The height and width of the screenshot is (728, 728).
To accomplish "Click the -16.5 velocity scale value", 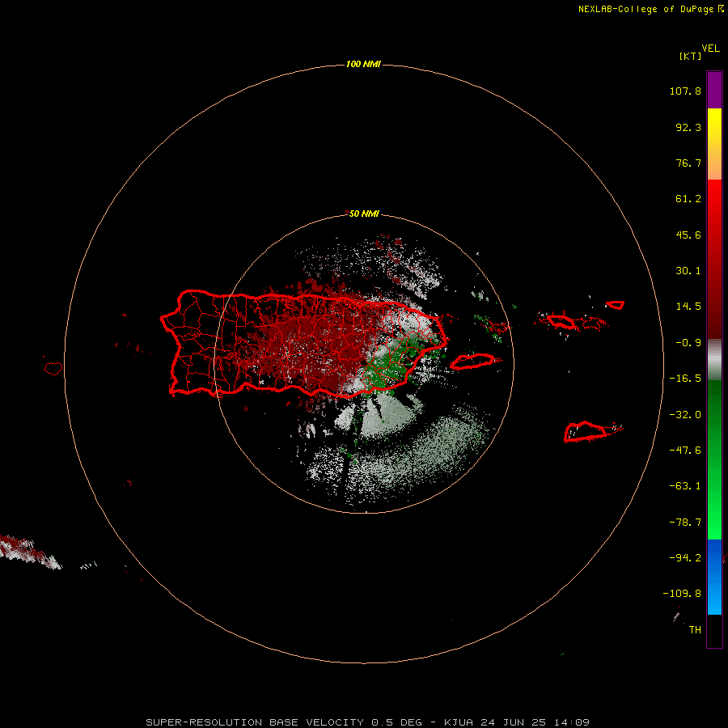I will (685, 379).
